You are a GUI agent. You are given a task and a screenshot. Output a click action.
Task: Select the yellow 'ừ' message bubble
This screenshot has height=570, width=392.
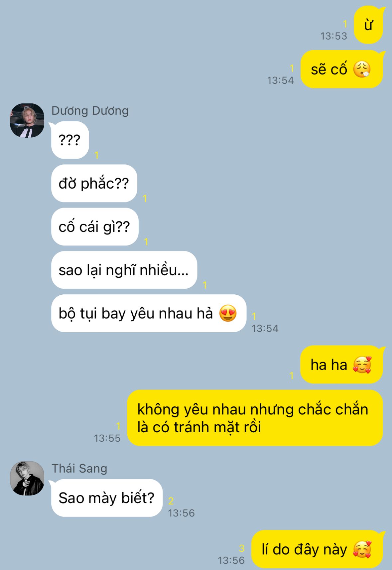(x=368, y=25)
